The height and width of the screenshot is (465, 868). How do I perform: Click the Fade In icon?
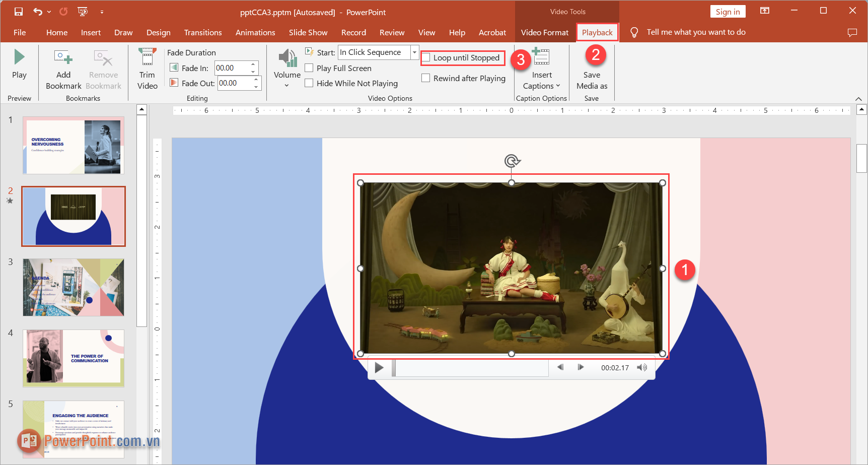coord(174,68)
